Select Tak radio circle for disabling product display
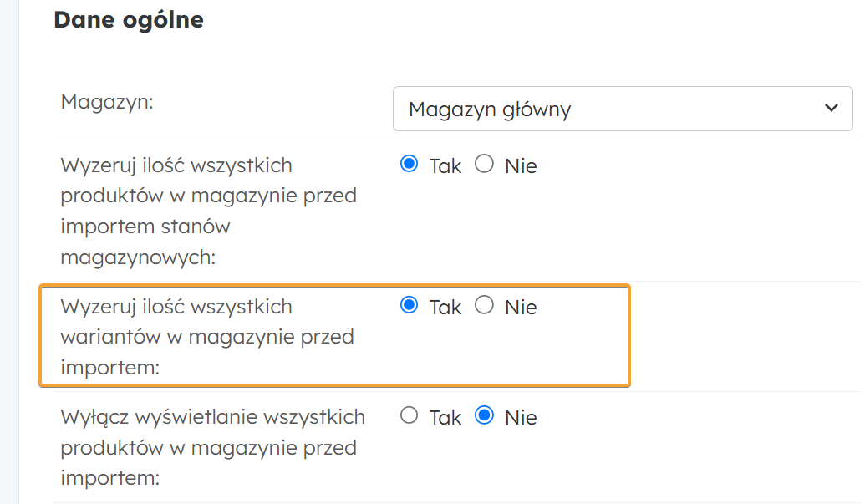The width and height of the screenshot is (865, 504). click(x=410, y=415)
